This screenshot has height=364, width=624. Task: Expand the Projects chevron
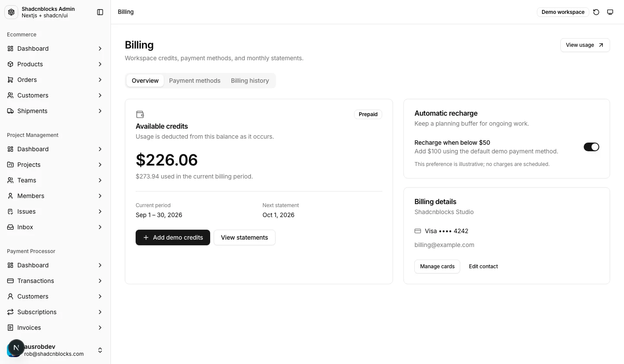pos(100,165)
